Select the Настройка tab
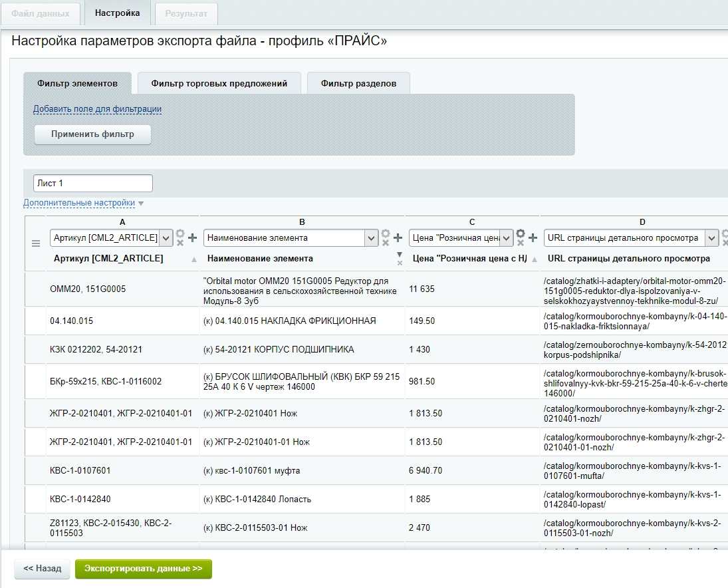728x588 pixels. coord(118,13)
